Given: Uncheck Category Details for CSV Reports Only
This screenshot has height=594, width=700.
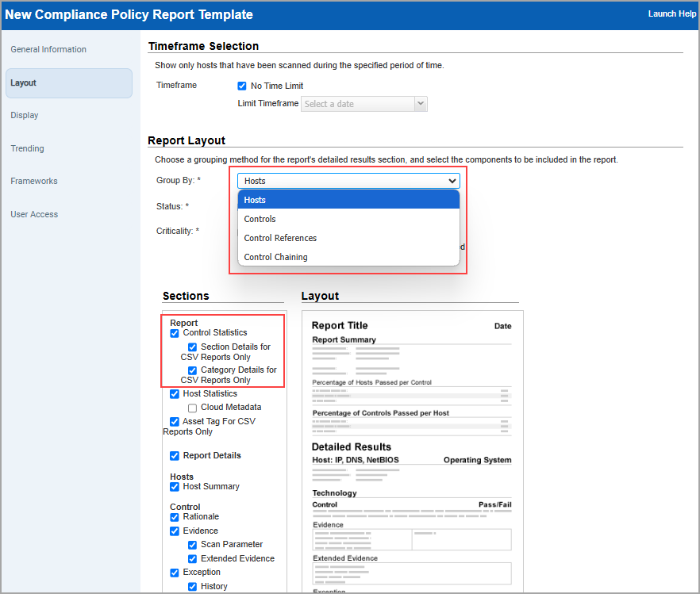Looking at the screenshot, I should click(192, 370).
